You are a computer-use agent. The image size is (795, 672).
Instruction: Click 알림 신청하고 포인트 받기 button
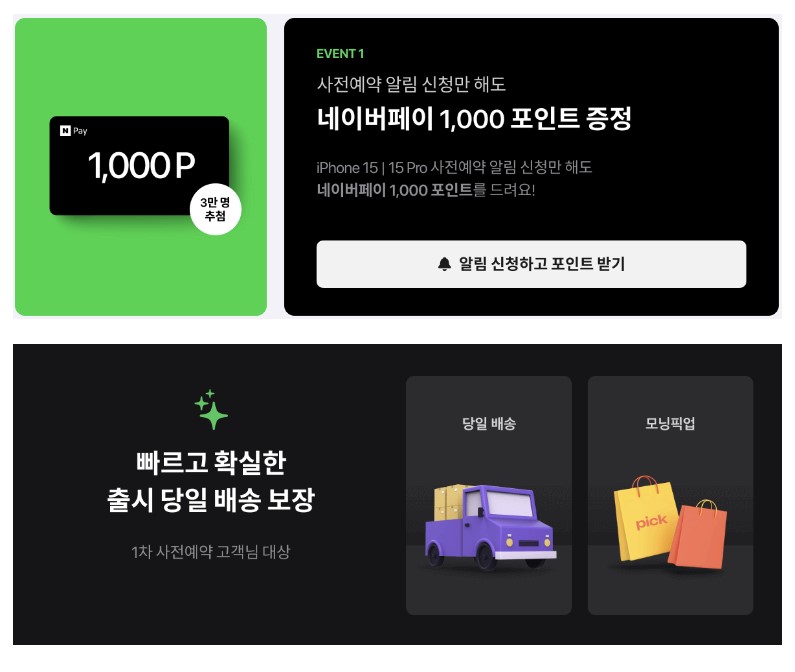click(x=531, y=264)
